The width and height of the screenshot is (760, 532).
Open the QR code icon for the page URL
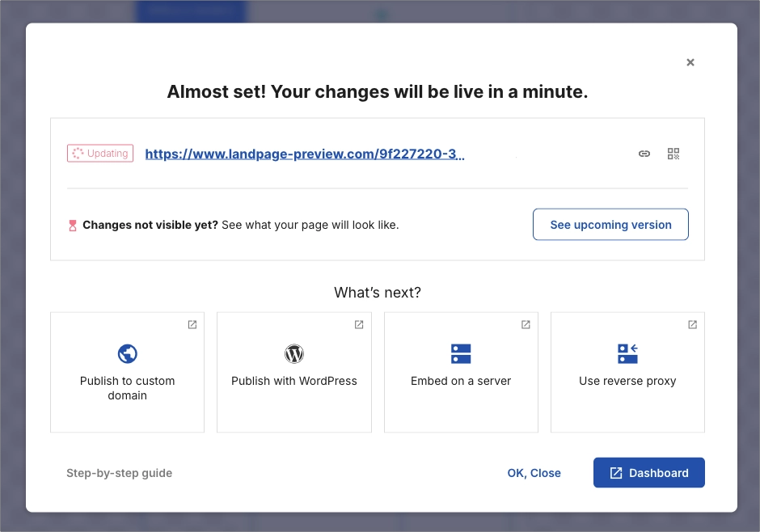pyautogui.click(x=673, y=153)
